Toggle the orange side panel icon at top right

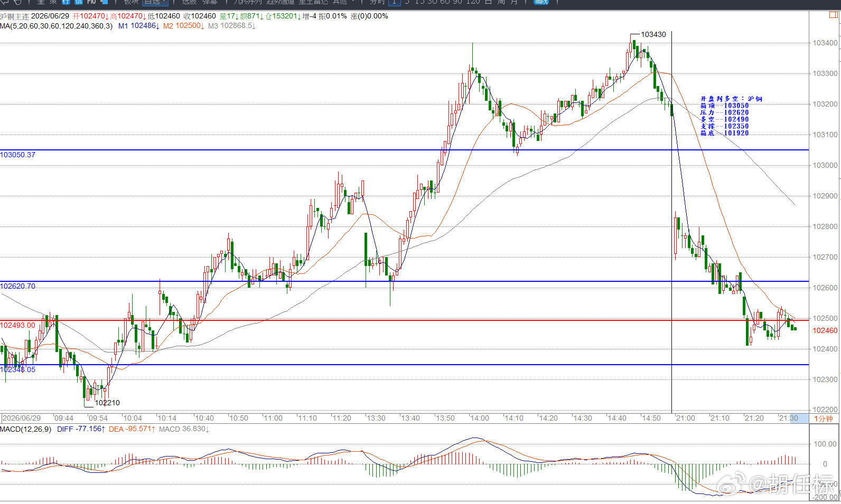click(834, 15)
